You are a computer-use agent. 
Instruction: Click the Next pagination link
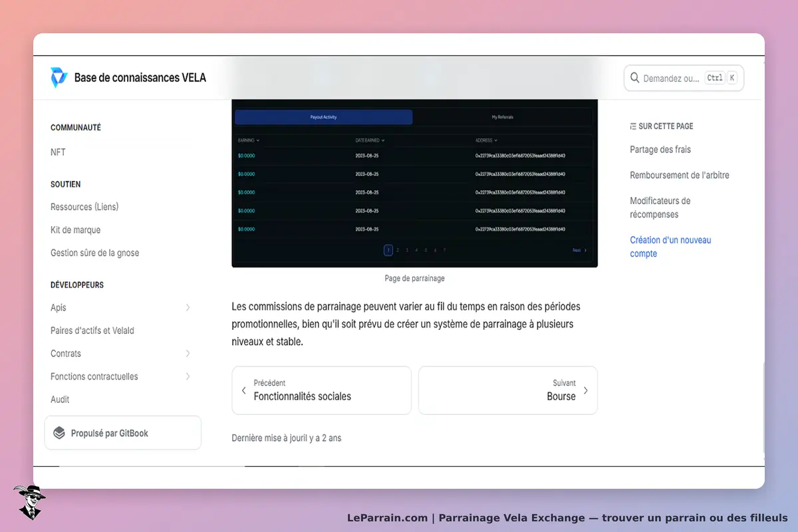tap(579, 250)
